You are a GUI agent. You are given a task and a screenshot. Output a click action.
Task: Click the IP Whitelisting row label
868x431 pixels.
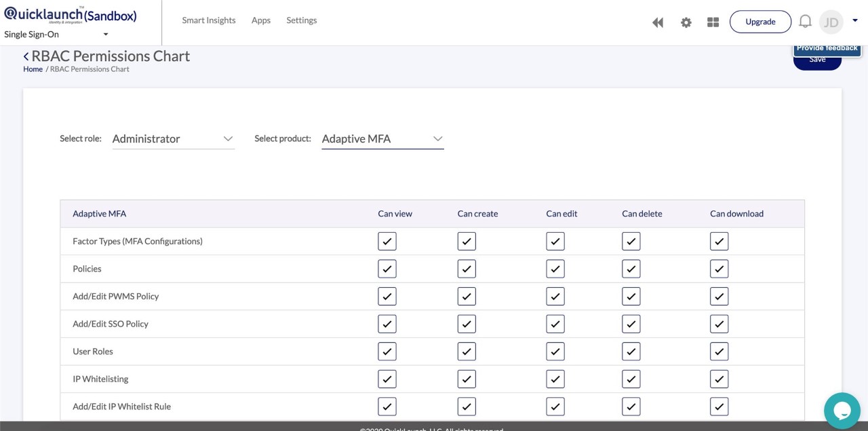(100, 379)
